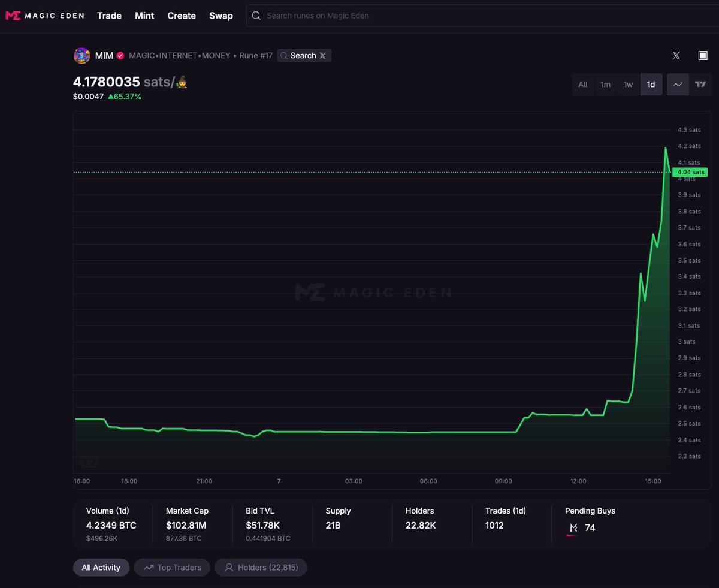Click the $102.81M market cap value
The height and width of the screenshot is (588, 719).
point(186,526)
